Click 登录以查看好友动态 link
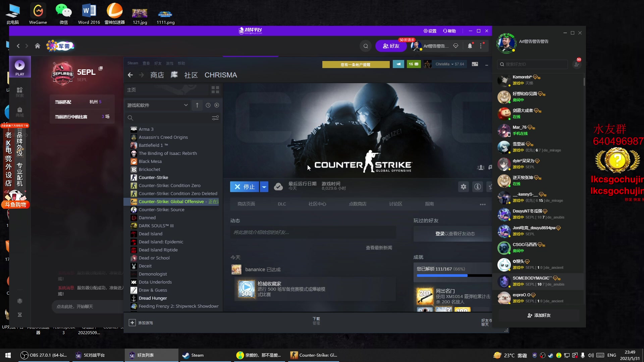Viewport: 644px width, 362px height. [455, 234]
